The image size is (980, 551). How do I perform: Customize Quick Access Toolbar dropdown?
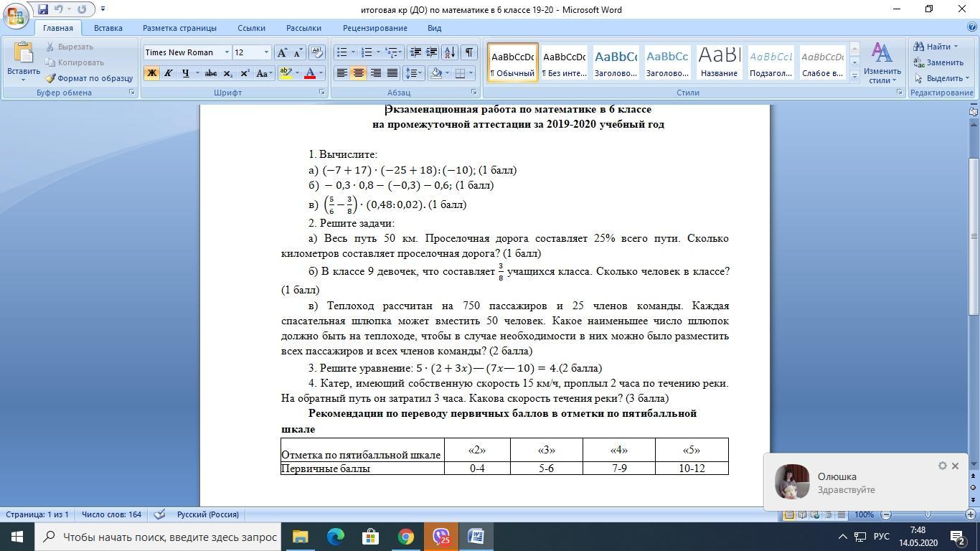pos(103,9)
